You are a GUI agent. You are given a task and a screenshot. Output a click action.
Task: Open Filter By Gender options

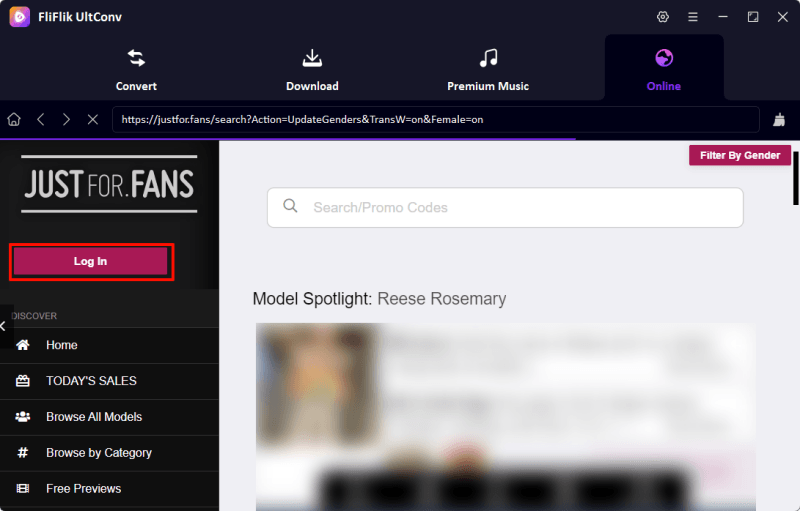740,155
